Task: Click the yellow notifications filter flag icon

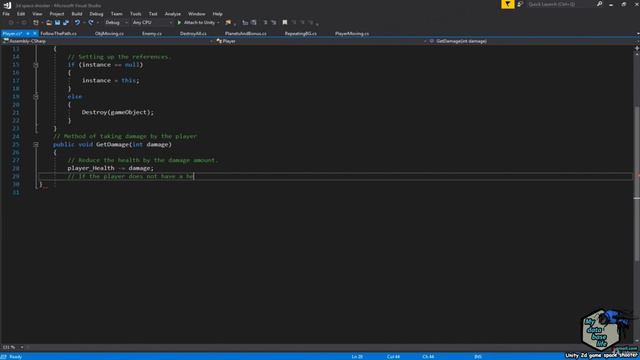Action: 507,4
